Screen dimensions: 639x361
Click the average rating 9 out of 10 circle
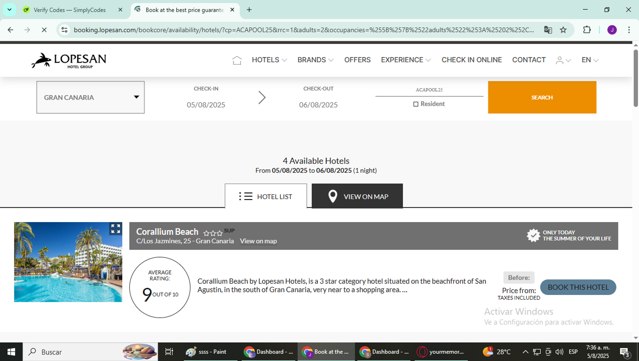(160, 287)
